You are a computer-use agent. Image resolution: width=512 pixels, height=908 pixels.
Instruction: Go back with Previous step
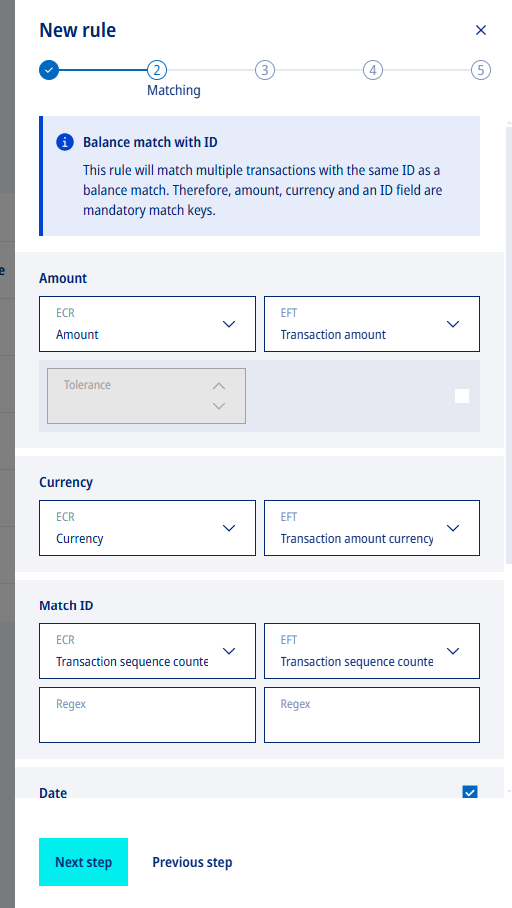(x=192, y=862)
